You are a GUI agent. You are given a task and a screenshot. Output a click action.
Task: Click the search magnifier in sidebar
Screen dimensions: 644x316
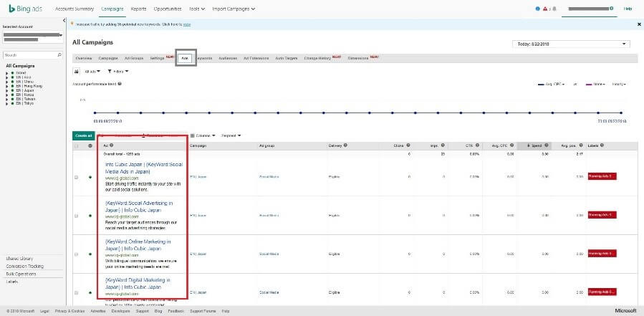pyautogui.click(x=59, y=54)
